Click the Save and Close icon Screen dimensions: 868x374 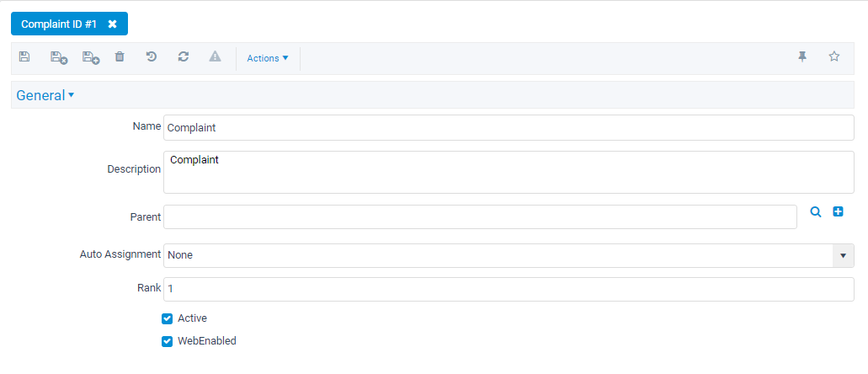[x=59, y=57]
